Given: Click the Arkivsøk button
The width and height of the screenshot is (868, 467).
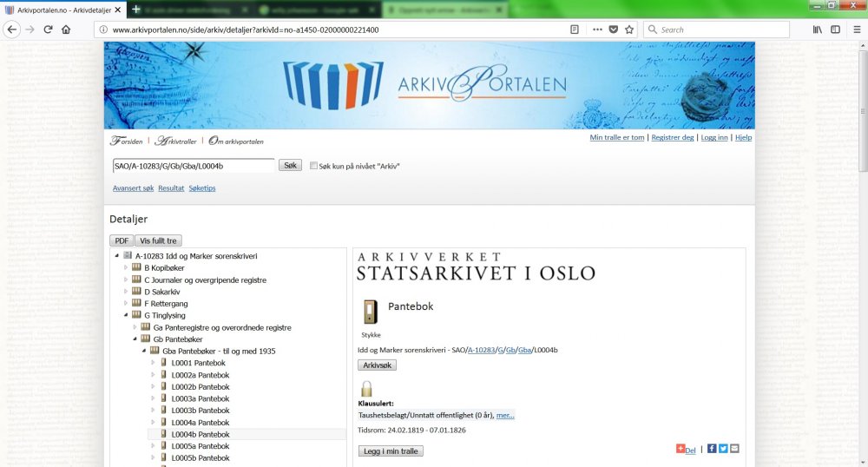Looking at the screenshot, I should 377,365.
